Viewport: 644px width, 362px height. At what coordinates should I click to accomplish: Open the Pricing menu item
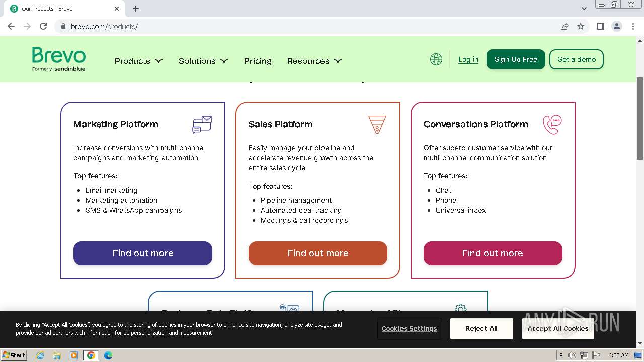click(x=258, y=61)
